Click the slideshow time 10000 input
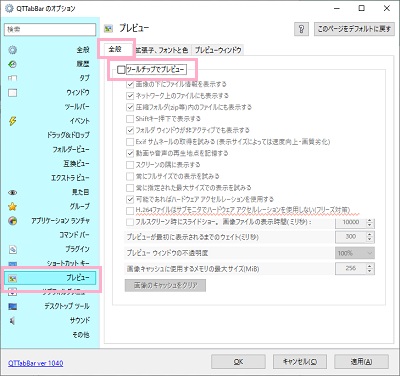 coord(350,222)
